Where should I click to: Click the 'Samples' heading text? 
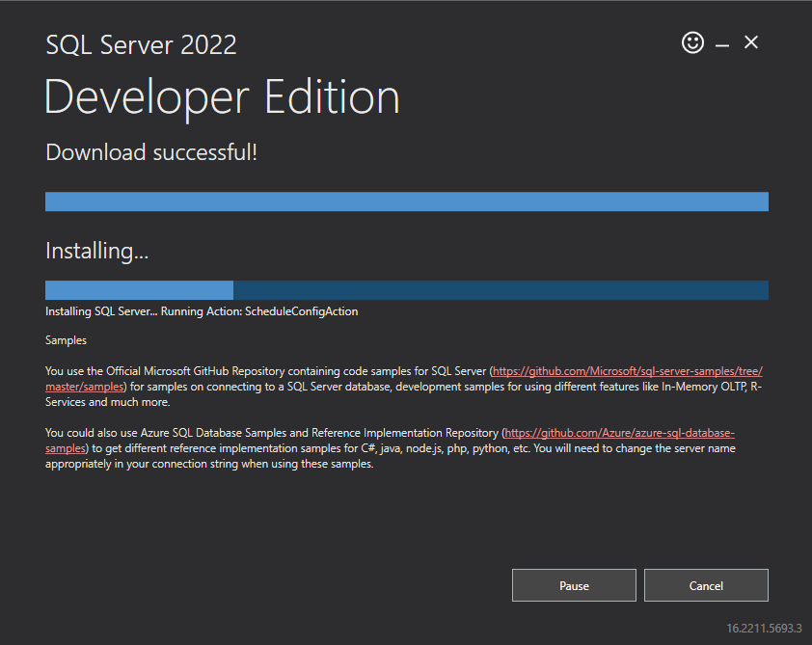[66, 340]
